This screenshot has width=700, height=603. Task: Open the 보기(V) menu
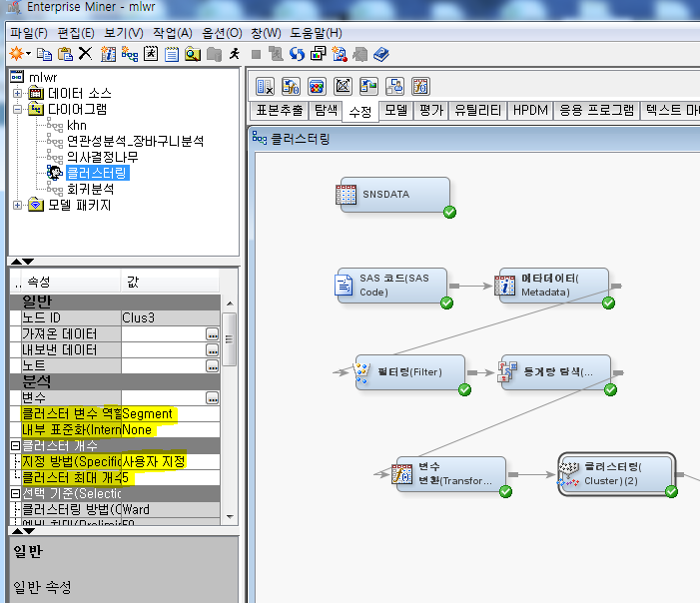pos(124,33)
